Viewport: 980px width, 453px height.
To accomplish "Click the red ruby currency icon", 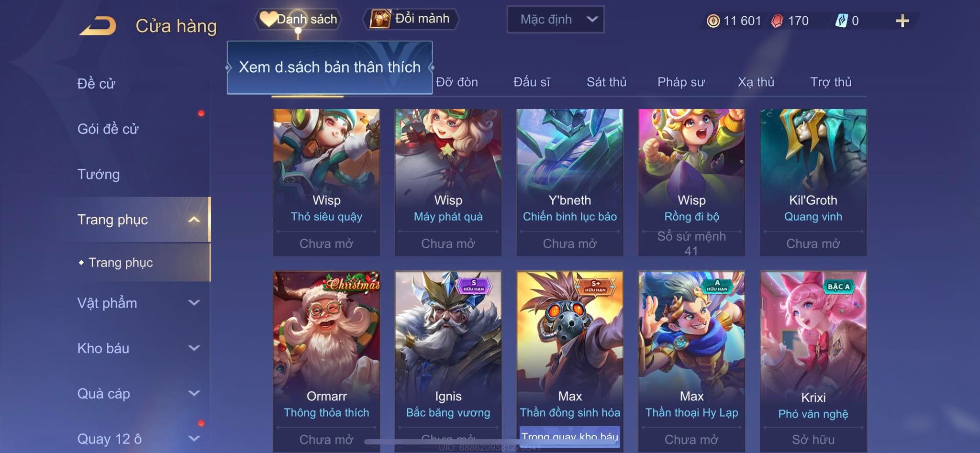I will pyautogui.click(x=777, y=21).
